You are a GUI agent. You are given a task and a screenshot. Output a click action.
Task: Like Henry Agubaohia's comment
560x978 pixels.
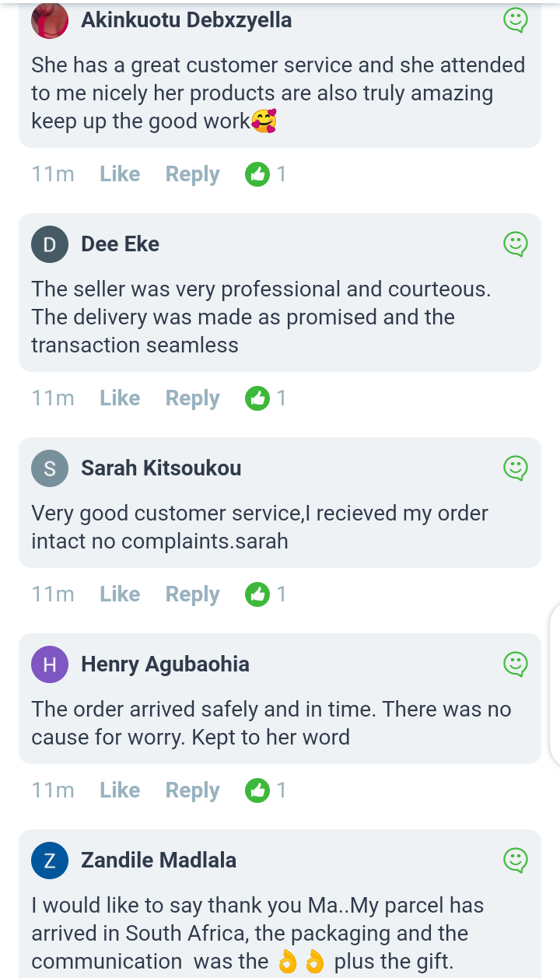[x=120, y=790]
